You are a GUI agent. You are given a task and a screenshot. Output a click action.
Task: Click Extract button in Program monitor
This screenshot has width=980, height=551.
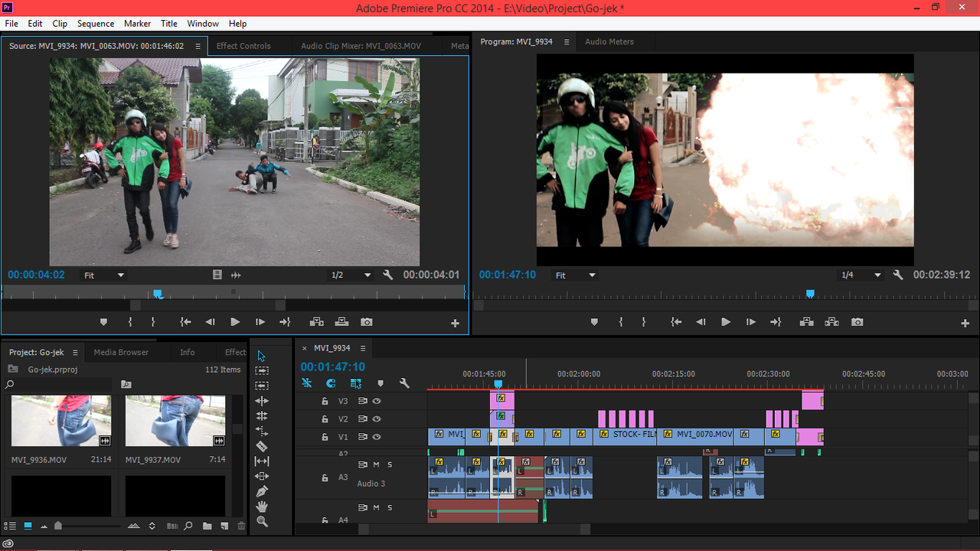tap(831, 322)
